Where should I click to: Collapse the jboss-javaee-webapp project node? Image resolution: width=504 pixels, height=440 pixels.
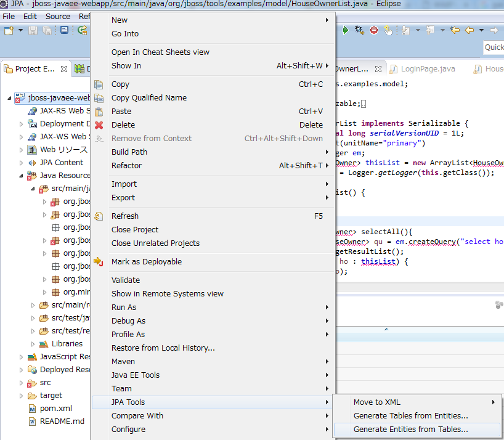(x=9, y=98)
